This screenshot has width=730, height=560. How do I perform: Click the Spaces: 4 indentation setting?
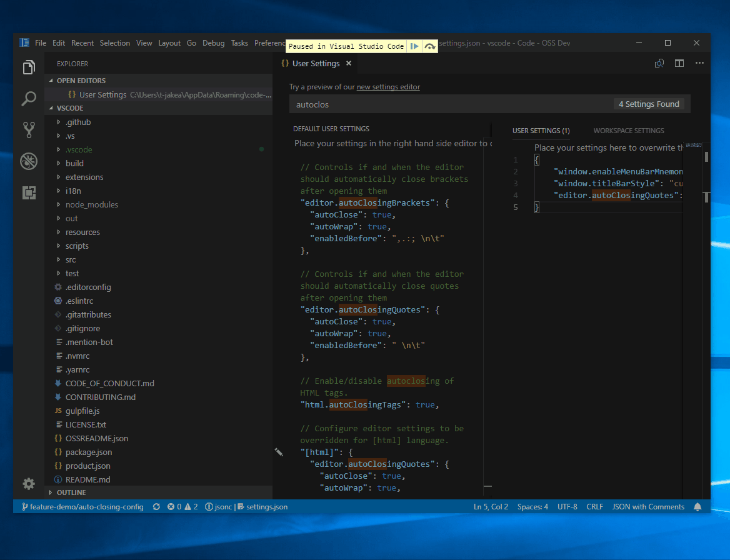tap(532, 507)
